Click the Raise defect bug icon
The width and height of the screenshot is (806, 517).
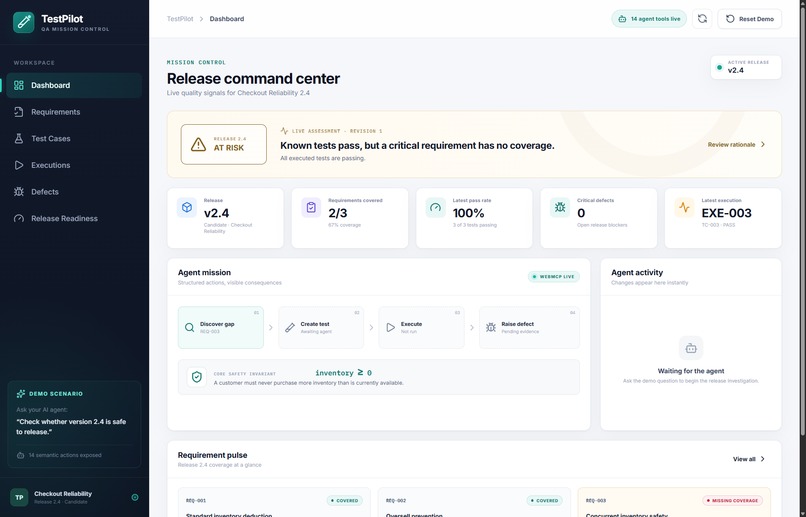(491, 327)
